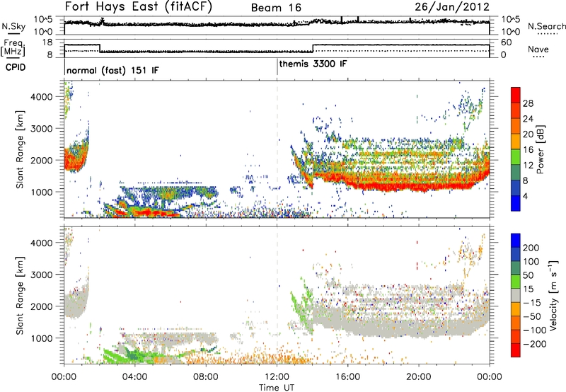Screen dimensions: 566x392
Task: Click the "08:00" time tick label
Action: [206, 377]
